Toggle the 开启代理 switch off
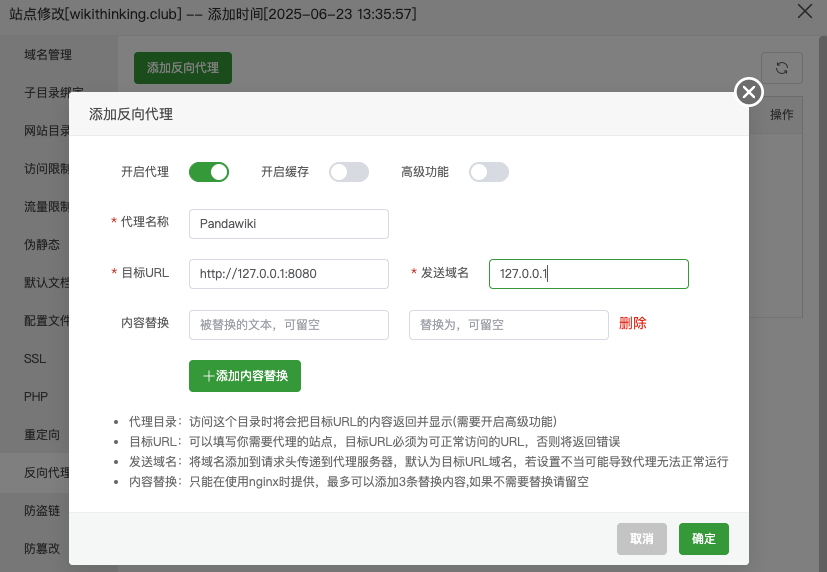Image resolution: width=827 pixels, height=572 pixels. pyautogui.click(x=209, y=172)
